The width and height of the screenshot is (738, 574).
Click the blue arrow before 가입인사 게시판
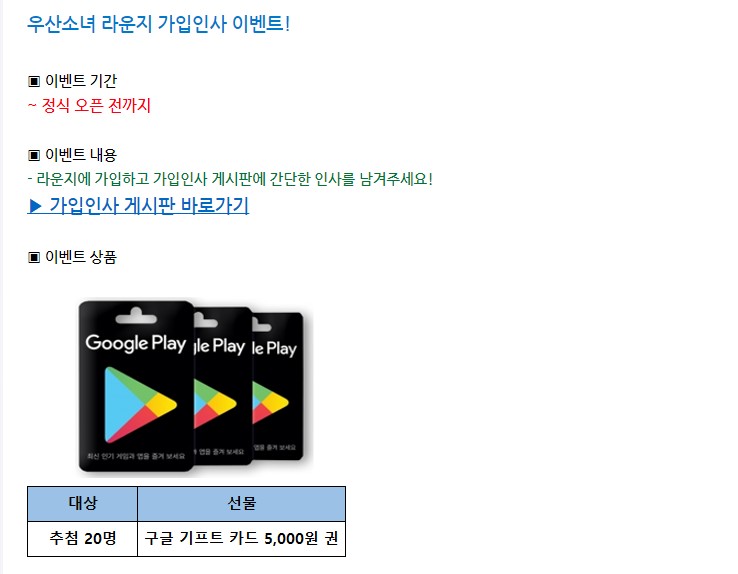click(x=35, y=206)
